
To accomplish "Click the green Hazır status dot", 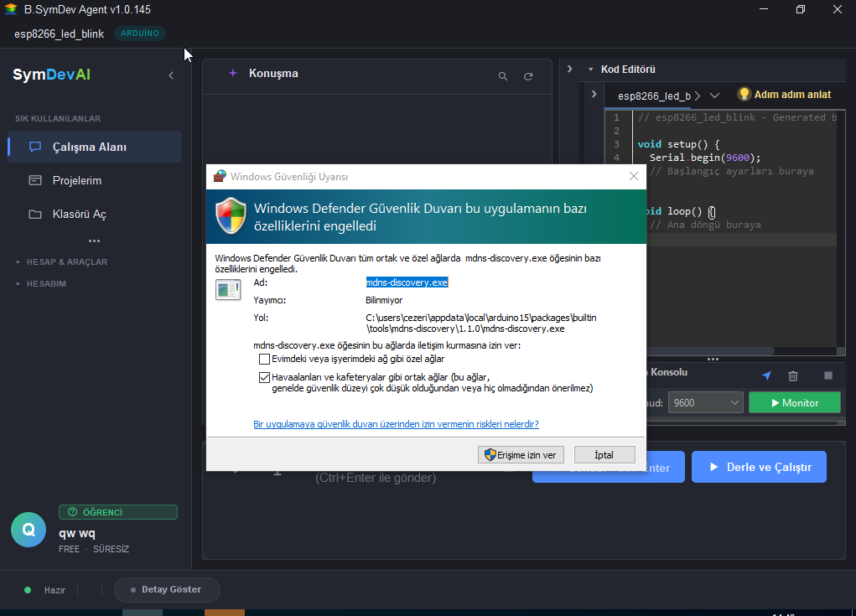I will pos(28,590).
